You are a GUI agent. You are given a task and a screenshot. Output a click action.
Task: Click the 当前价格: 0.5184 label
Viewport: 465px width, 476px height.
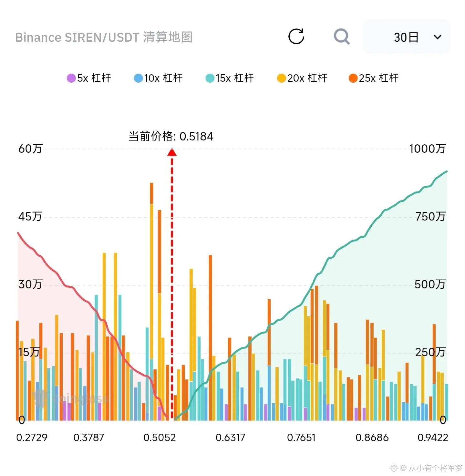click(x=171, y=136)
